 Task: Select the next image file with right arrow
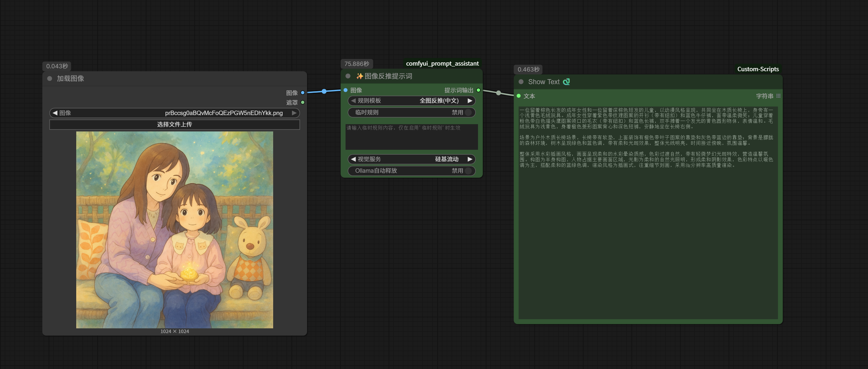pos(294,113)
